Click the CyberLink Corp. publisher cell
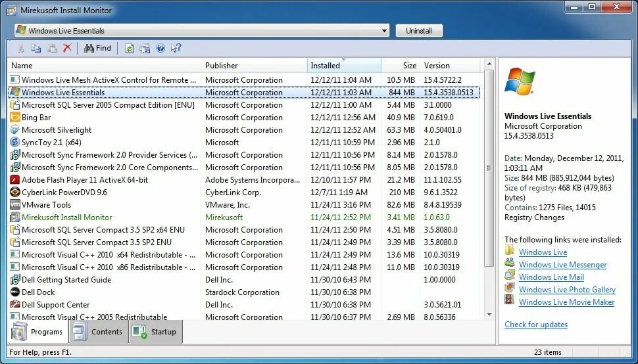The width and height of the screenshot is (638, 364). tap(233, 193)
